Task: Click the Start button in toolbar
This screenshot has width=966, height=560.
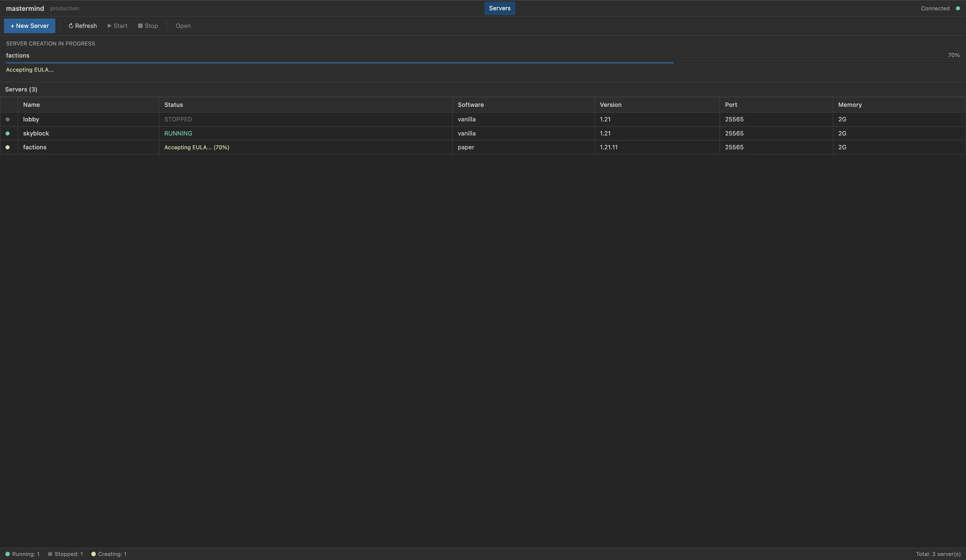Action: pyautogui.click(x=117, y=26)
